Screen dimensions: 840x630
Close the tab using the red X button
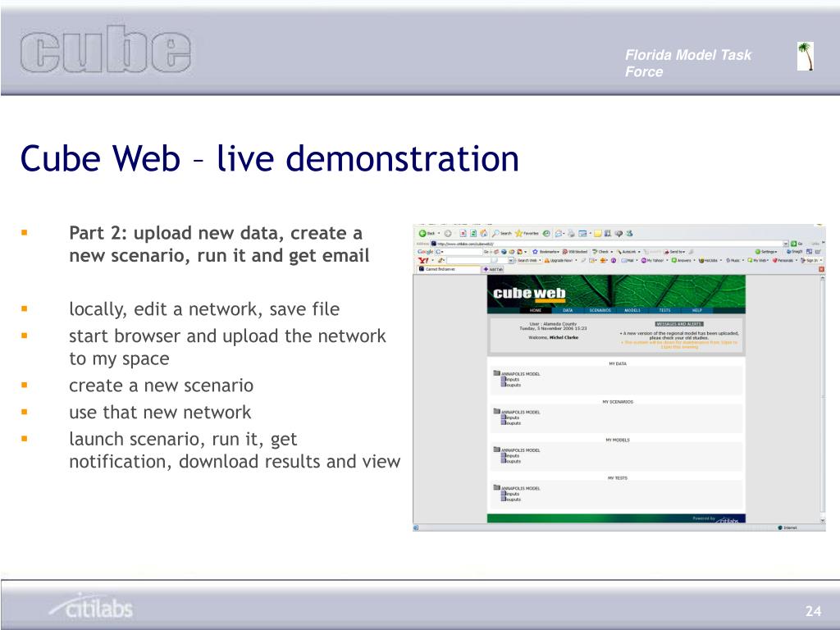(x=821, y=269)
